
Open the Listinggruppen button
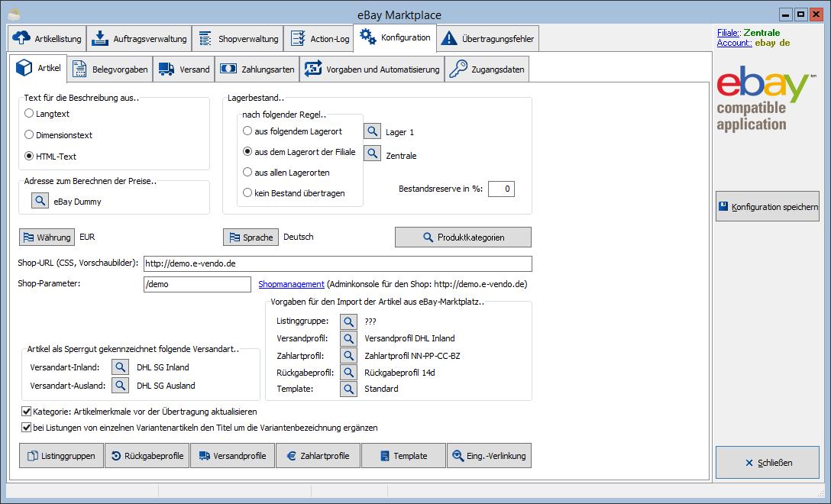click(61, 456)
